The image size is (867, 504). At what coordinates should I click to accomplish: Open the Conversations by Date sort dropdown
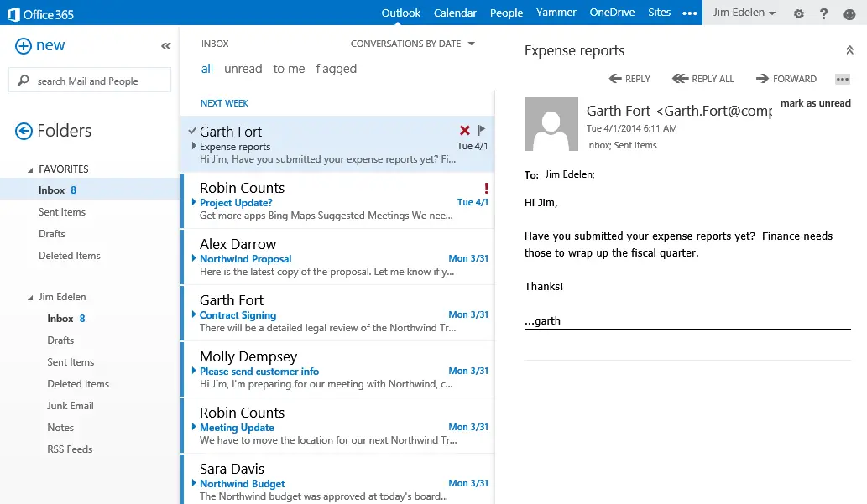412,44
